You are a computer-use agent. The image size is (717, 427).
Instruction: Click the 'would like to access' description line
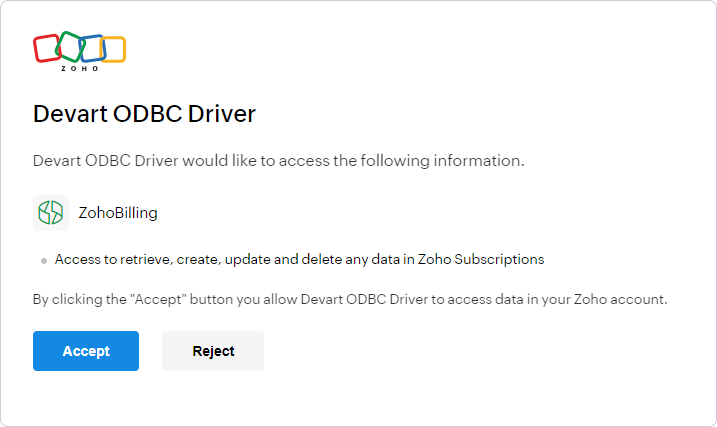click(x=278, y=160)
